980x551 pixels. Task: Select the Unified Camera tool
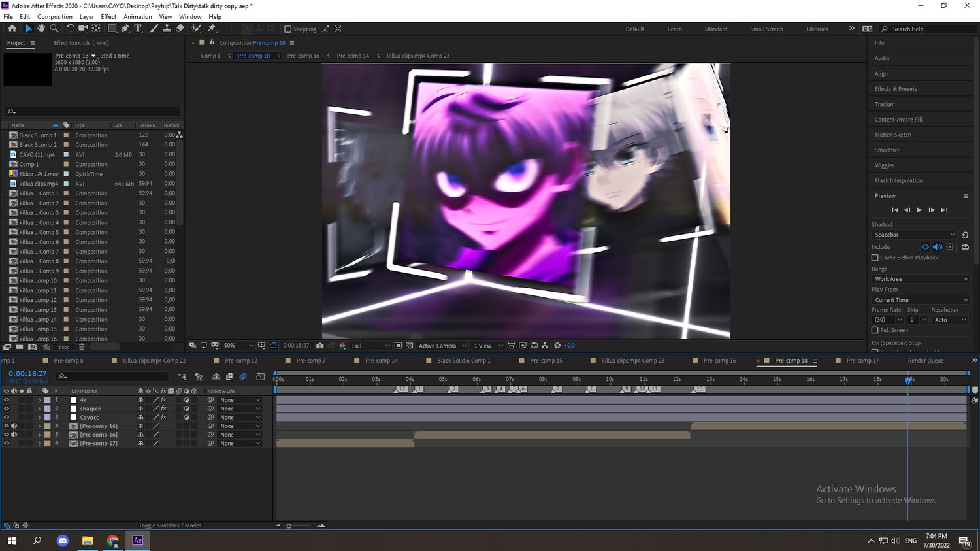click(83, 29)
